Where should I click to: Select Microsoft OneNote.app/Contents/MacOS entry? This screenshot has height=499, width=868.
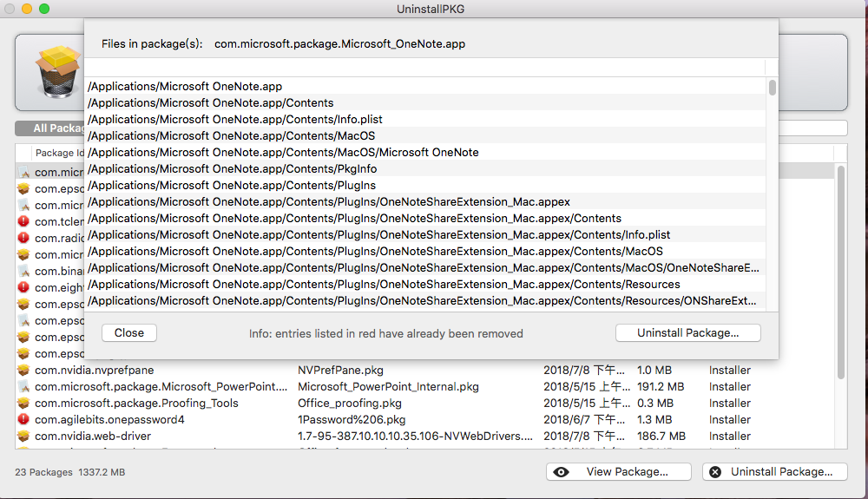(425, 136)
